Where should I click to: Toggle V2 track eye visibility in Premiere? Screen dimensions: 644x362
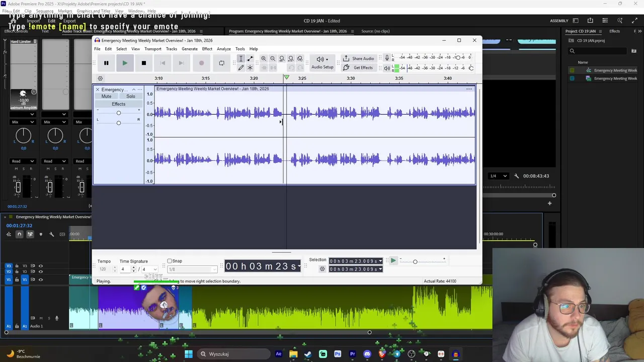[x=41, y=271]
